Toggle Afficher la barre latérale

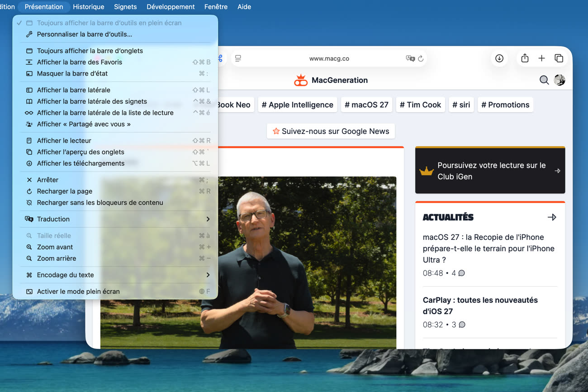(115, 90)
